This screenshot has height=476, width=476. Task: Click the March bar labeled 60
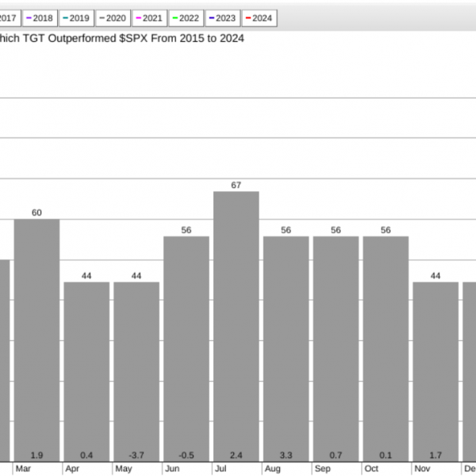(36, 340)
